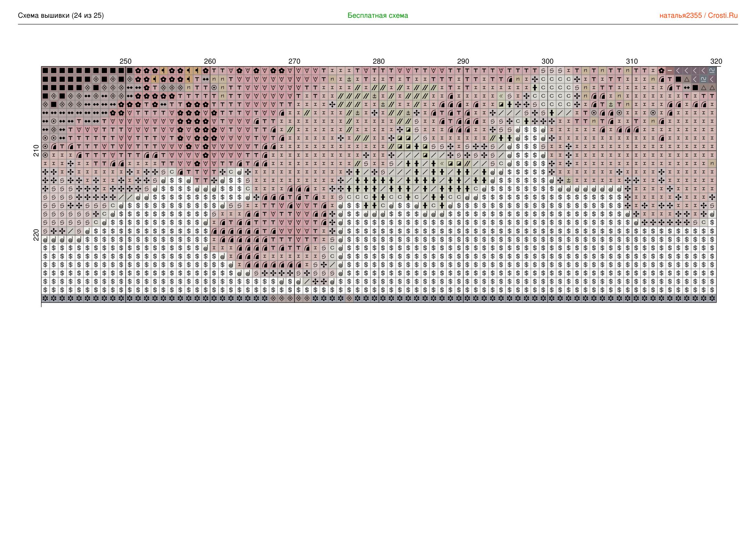
Task: Select column number 290 label
Action: 463,61
